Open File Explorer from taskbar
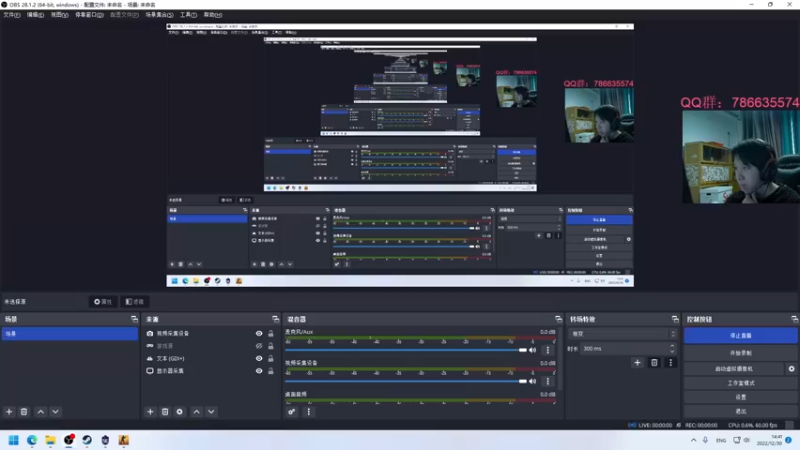 50,440
